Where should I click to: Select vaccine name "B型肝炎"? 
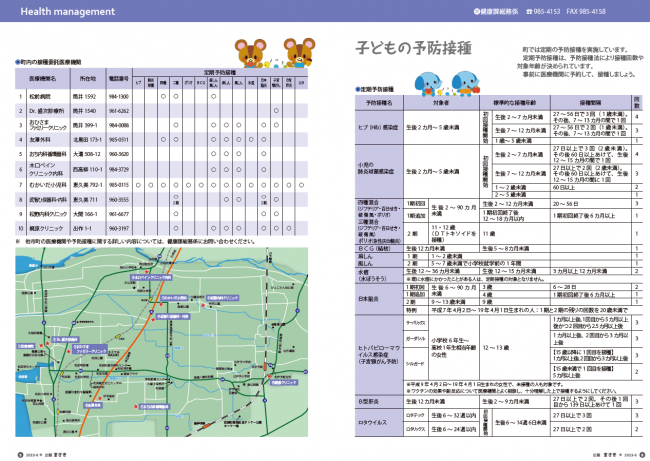click(x=368, y=402)
